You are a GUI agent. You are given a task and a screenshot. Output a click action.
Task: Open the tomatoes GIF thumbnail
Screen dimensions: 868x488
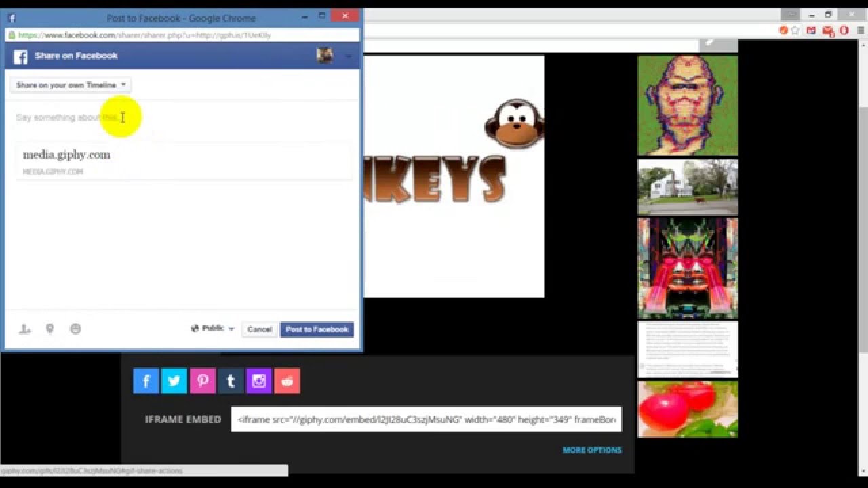coord(688,409)
